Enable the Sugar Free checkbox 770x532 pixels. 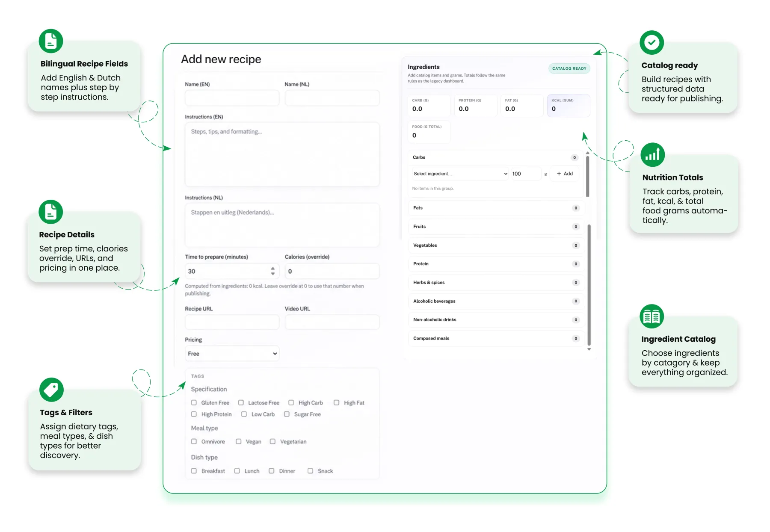[287, 414]
